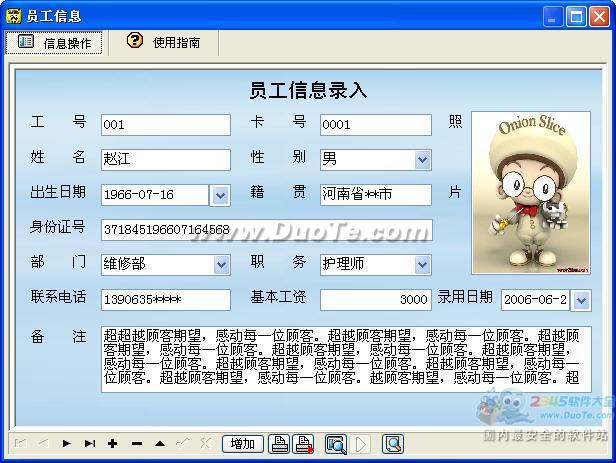Open the search records magnifier icon
This screenshot has height=463, width=616.
click(336, 444)
